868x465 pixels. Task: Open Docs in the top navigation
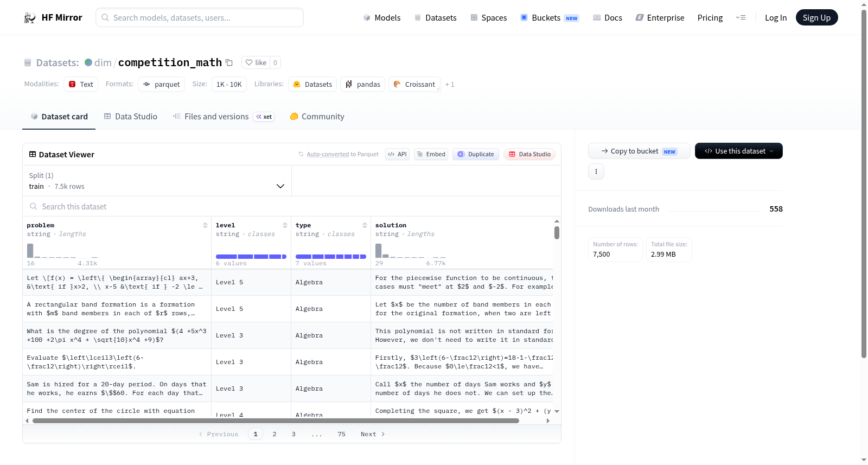(608, 17)
